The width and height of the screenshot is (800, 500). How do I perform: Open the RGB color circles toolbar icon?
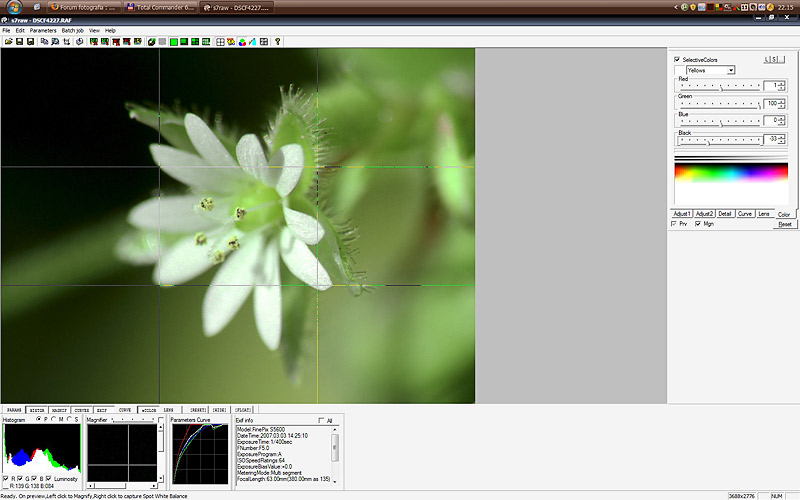[242, 42]
